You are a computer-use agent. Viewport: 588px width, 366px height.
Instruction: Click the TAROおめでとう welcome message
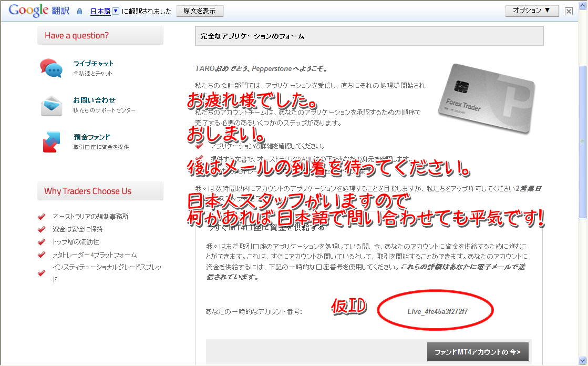(x=262, y=69)
